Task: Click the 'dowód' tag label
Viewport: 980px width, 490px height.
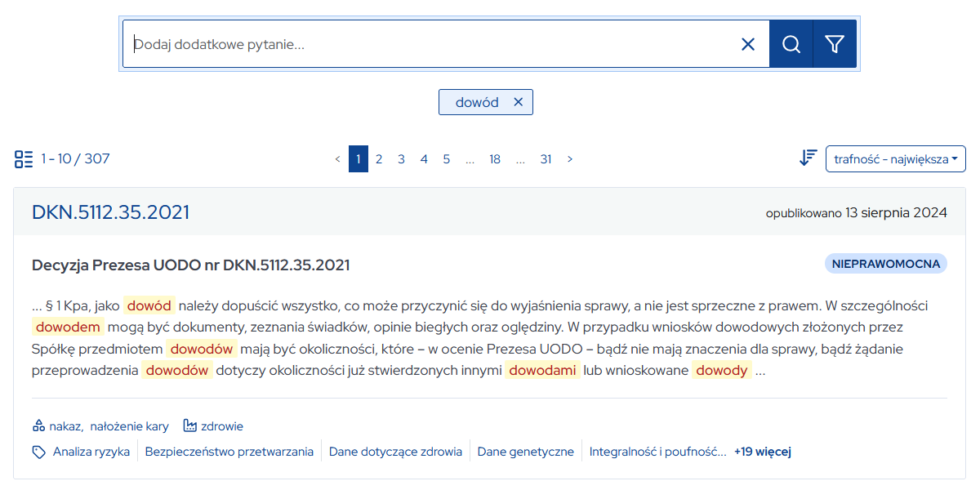Action: click(477, 102)
